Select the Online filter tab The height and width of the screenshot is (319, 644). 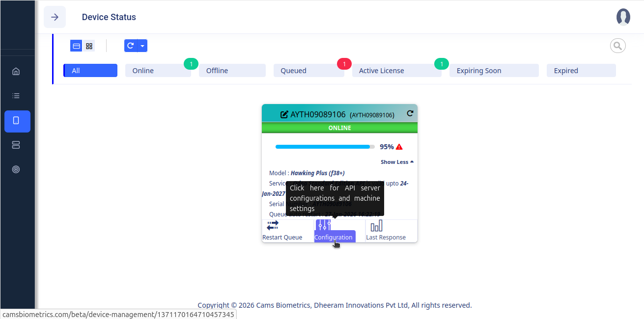tap(158, 71)
